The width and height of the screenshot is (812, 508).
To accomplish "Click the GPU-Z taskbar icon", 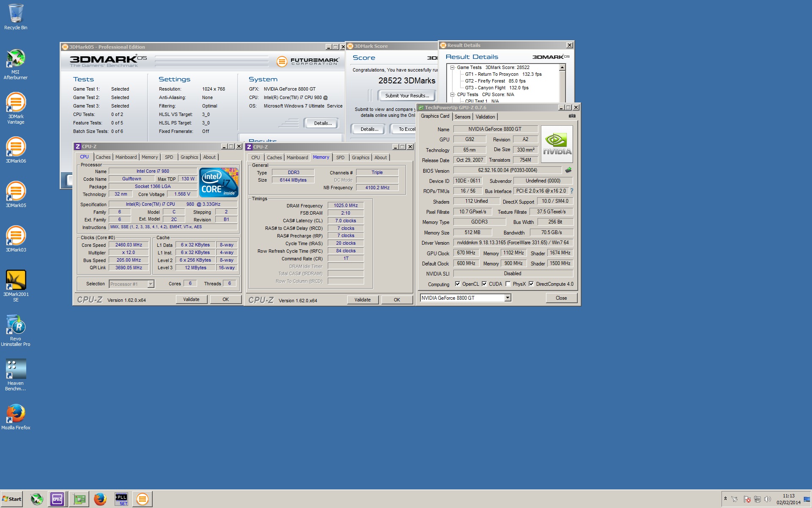I will (79, 499).
